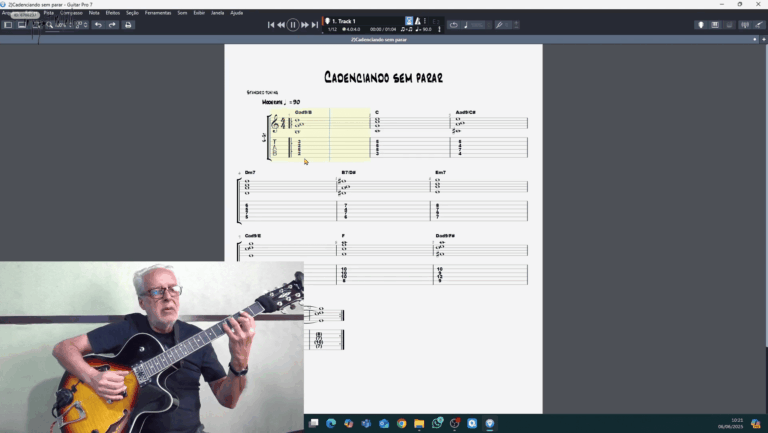
Task: Click the Cadenciando sem parar document tab
Action: 378,39
